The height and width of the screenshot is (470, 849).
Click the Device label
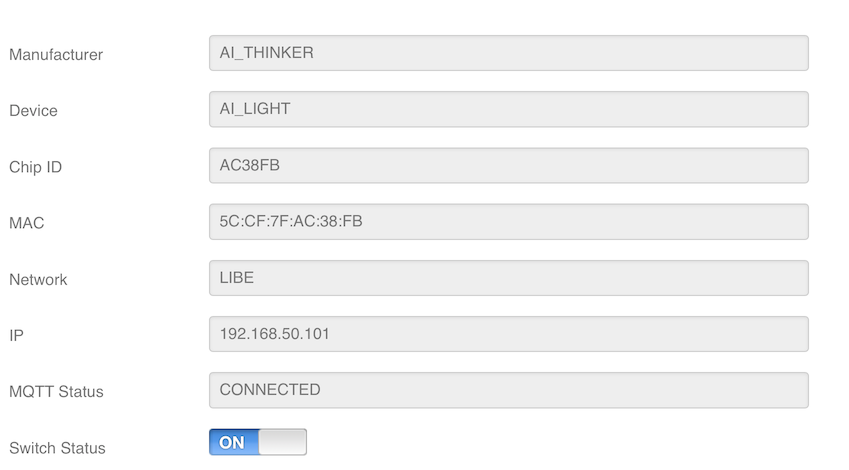point(33,111)
